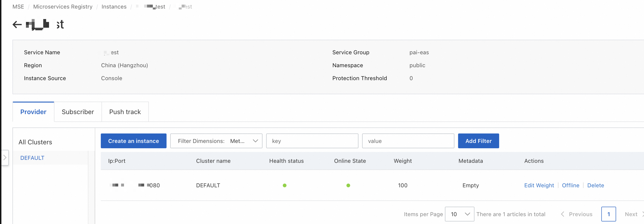Click the back arrow beside service title
This screenshot has height=224, width=644.
17,24
